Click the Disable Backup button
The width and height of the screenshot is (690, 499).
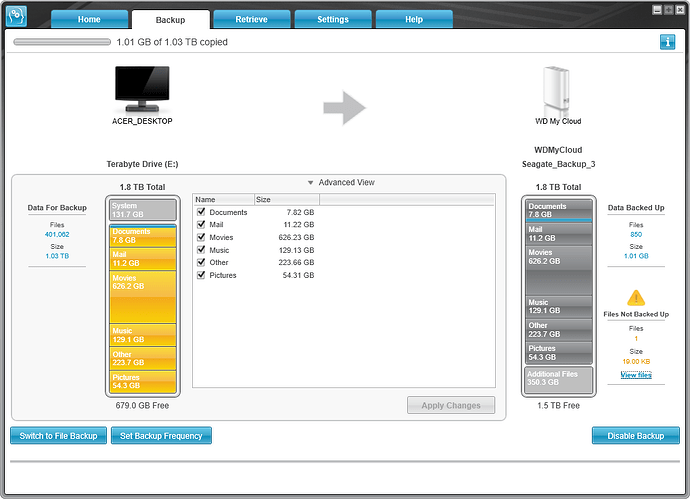click(x=635, y=436)
